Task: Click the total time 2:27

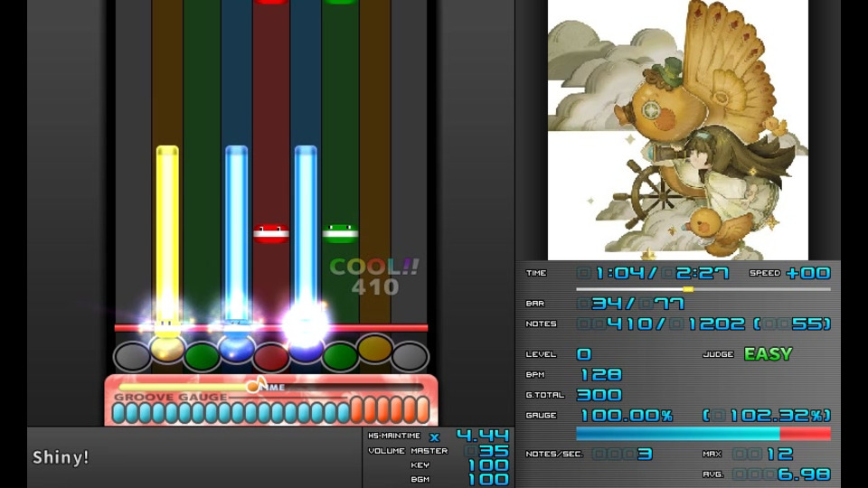Action: pos(702,273)
